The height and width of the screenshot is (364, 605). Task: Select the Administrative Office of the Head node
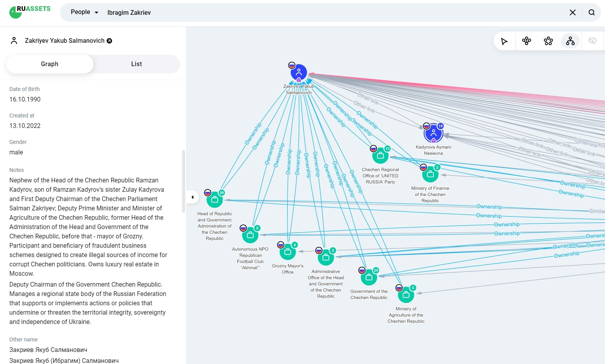pyautogui.click(x=326, y=257)
